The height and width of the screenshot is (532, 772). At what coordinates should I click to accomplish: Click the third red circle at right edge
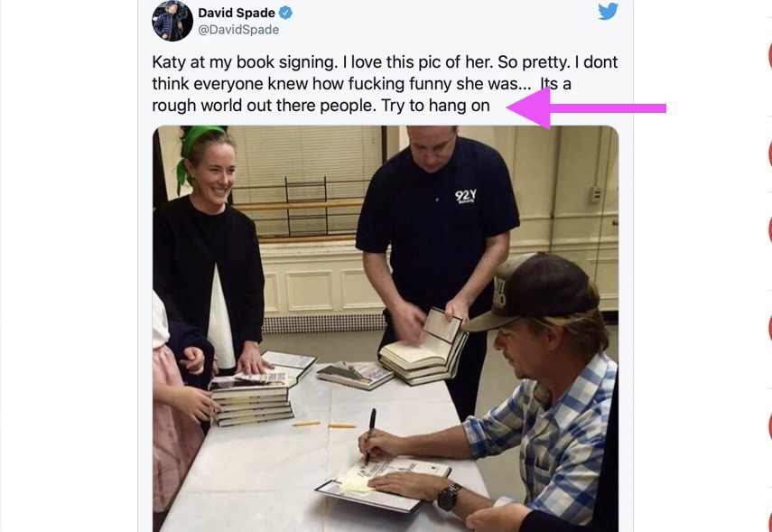769,229
